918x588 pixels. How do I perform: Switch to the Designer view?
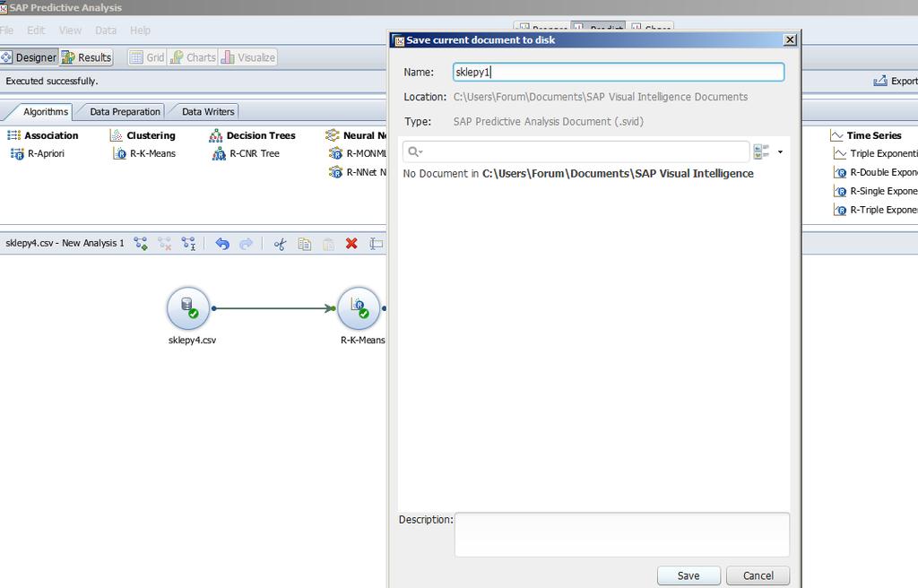pyautogui.click(x=30, y=57)
